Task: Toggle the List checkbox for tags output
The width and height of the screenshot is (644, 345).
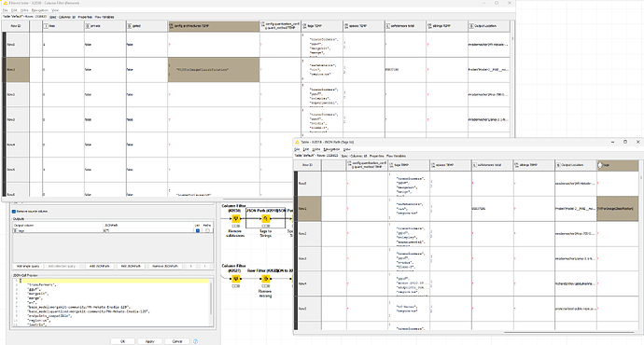Action: tap(198, 230)
